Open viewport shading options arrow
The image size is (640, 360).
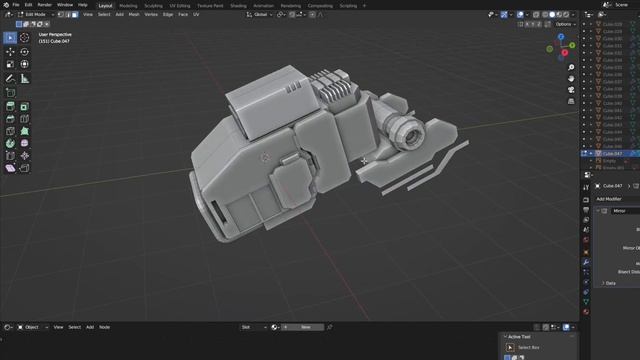click(573, 14)
